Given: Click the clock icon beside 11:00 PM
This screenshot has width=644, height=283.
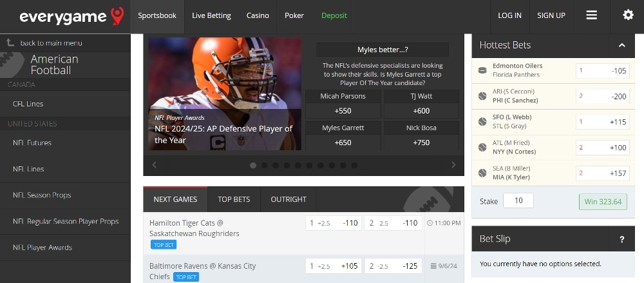Looking at the screenshot, I should point(430,223).
